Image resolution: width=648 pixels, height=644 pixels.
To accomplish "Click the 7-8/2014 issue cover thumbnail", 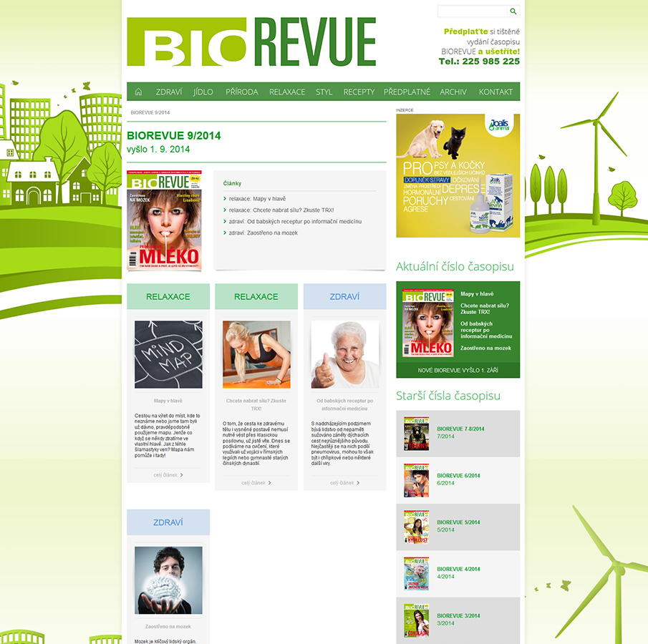I will click(x=416, y=434).
